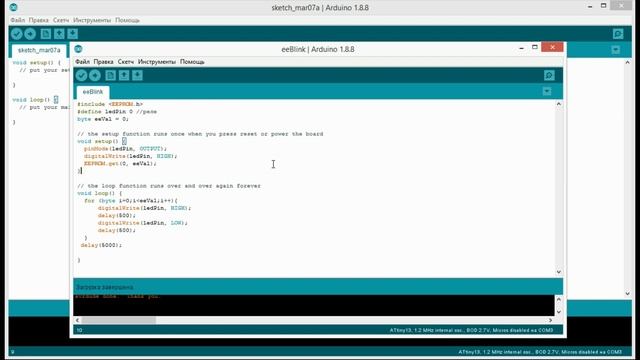Click the delay(5000) line
The height and width of the screenshot is (360, 640).
[x=101, y=245]
